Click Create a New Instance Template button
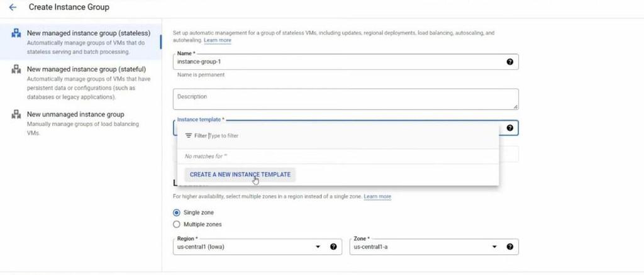Screen dimensions: 644x275 240,174
